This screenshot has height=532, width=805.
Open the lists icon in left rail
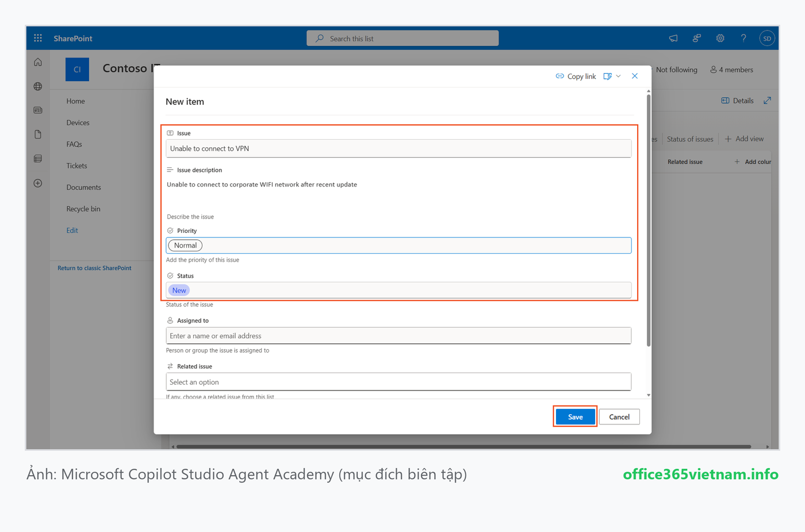click(38, 159)
